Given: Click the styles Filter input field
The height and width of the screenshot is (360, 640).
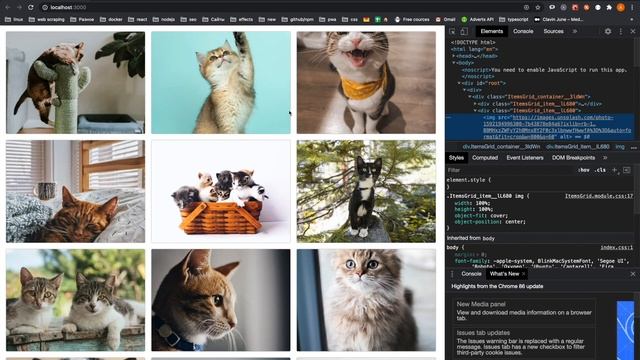Looking at the screenshot, I should click(x=510, y=170).
